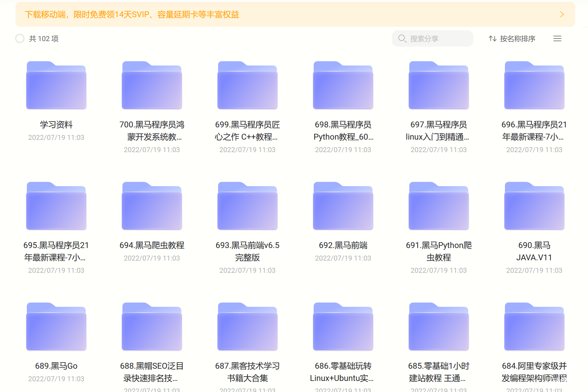Viewport: 588px width, 392px height.
Task: Open folder icon 684.阿里专家级并发编程架构师课程
Action: point(534,326)
